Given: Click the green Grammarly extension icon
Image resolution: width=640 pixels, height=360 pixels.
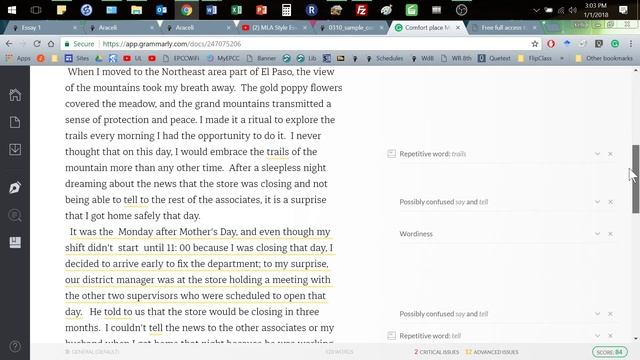Looking at the screenshot, I should point(615,44).
